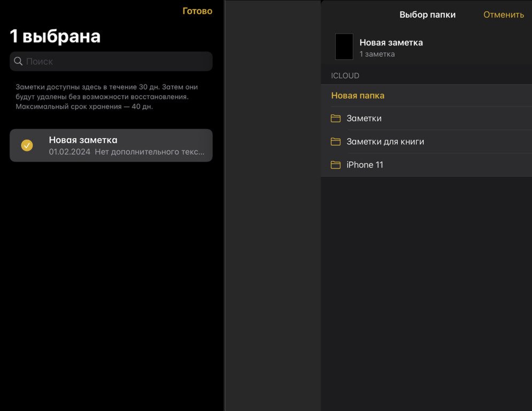Uncheck the Новая заметка selection checkmark

click(x=27, y=146)
